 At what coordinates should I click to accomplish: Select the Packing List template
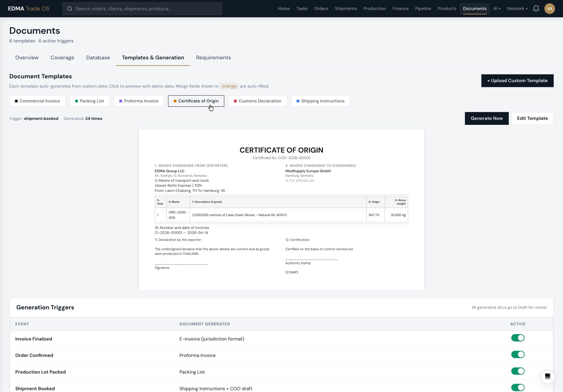(90, 101)
